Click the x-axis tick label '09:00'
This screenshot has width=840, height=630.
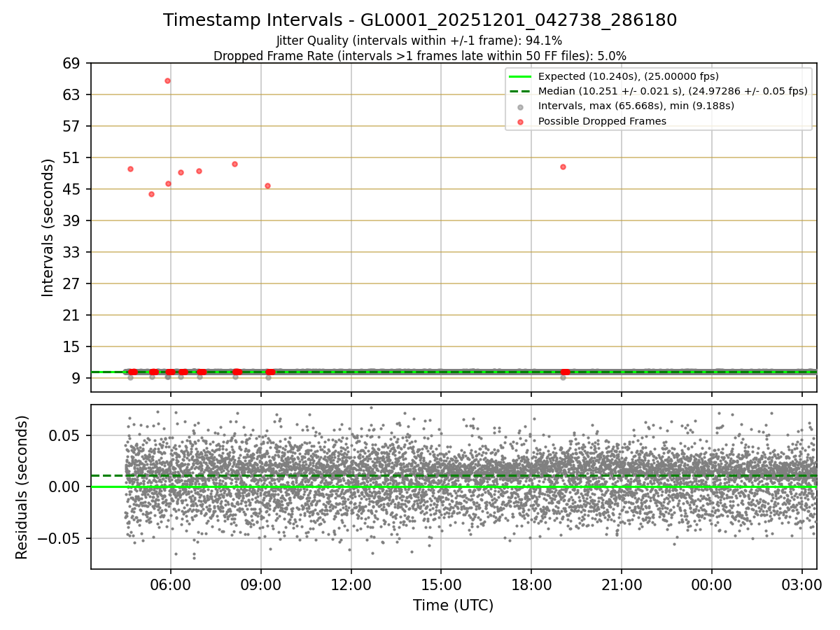tap(261, 584)
